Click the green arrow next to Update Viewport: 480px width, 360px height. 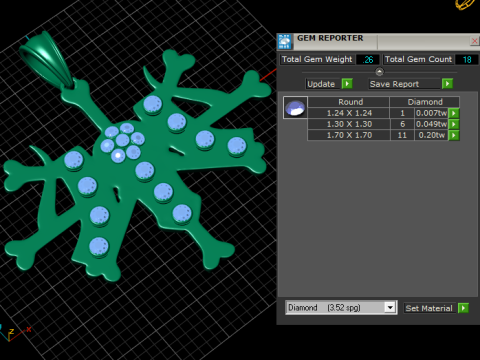tap(347, 84)
